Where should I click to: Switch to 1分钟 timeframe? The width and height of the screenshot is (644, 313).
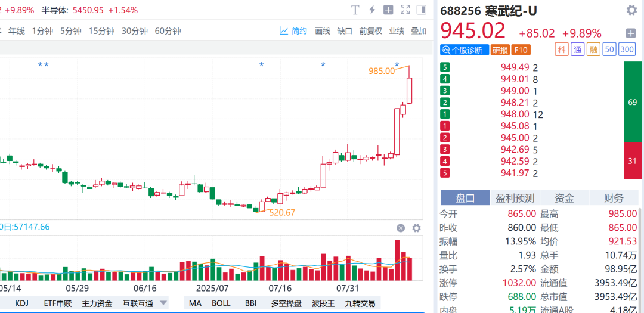click(x=42, y=31)
